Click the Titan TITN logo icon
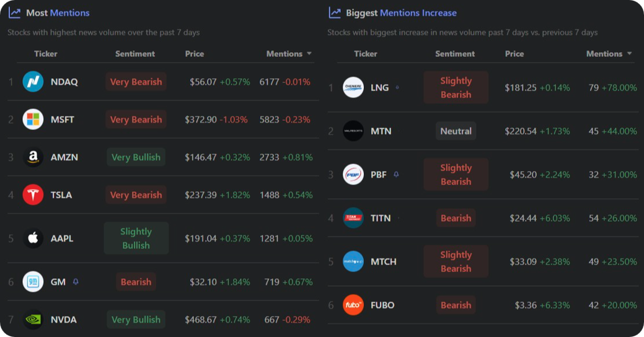This screenshot has height=337, width=644. click(353, 218)
